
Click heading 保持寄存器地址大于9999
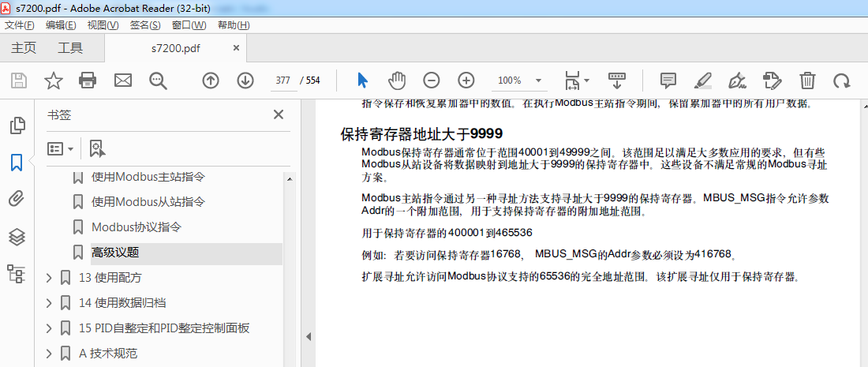click(x=421, y=133)
